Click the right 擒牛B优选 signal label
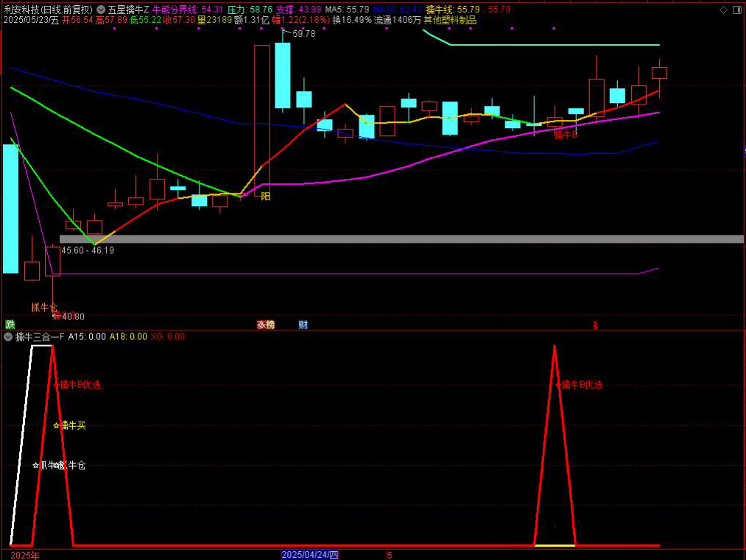746x560 pixels. tap(580, 385)
